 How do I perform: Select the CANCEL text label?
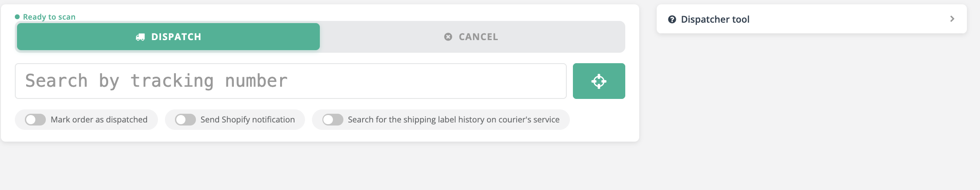tap(478, 37)
